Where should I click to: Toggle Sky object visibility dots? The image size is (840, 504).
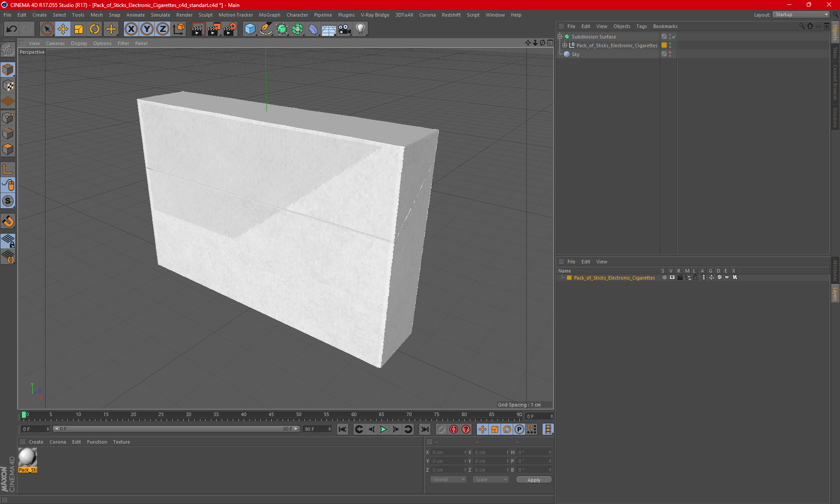670,54
